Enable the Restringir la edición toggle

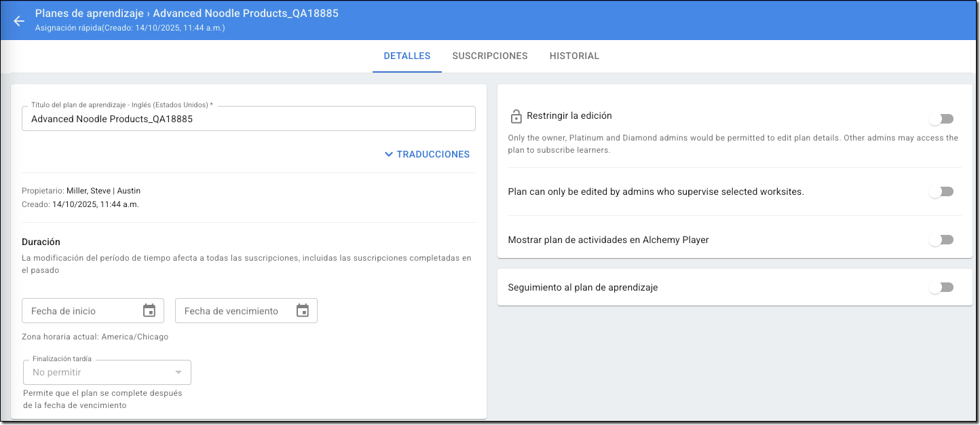941,119
